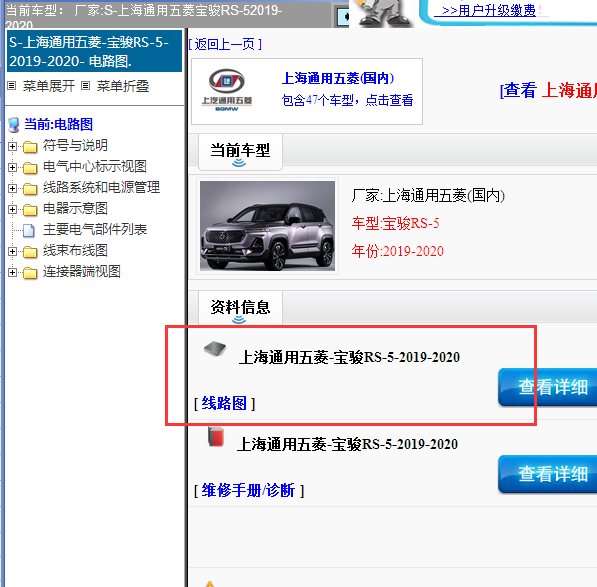Click the 菜单展开 list icon
The height and width of the screenshot is (587, 597).
(12, 86)
